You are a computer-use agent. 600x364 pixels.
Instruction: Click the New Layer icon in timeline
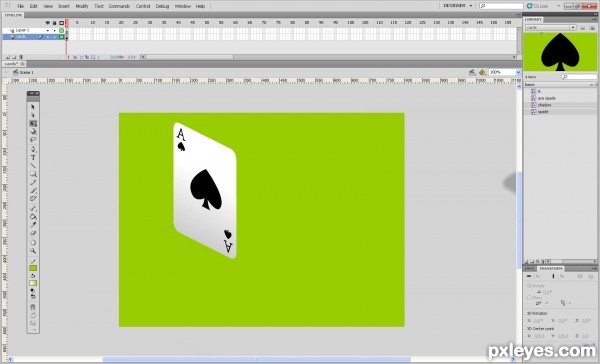click(7, 57)
